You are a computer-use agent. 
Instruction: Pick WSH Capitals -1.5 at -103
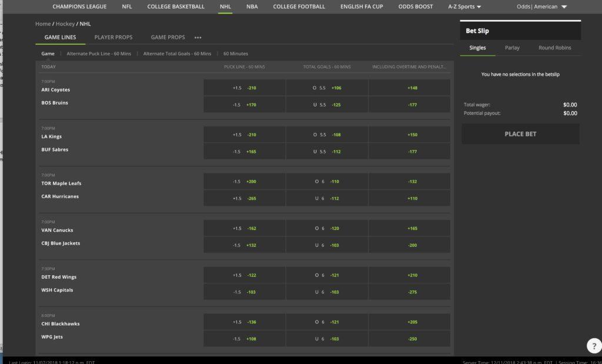[245, 292]
